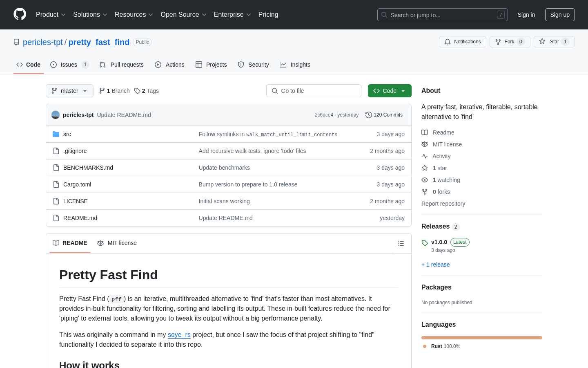Open the pretty_fast_find repository link
Viewport: 588px width, 368px height.
[99, 42]
